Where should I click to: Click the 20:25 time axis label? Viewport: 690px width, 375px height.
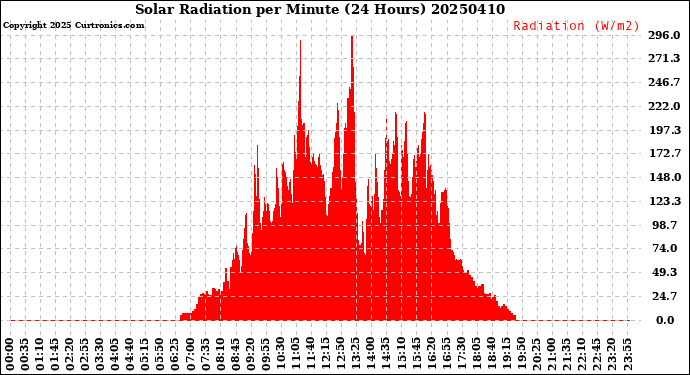pyautogui.click(x=537, y=355)
